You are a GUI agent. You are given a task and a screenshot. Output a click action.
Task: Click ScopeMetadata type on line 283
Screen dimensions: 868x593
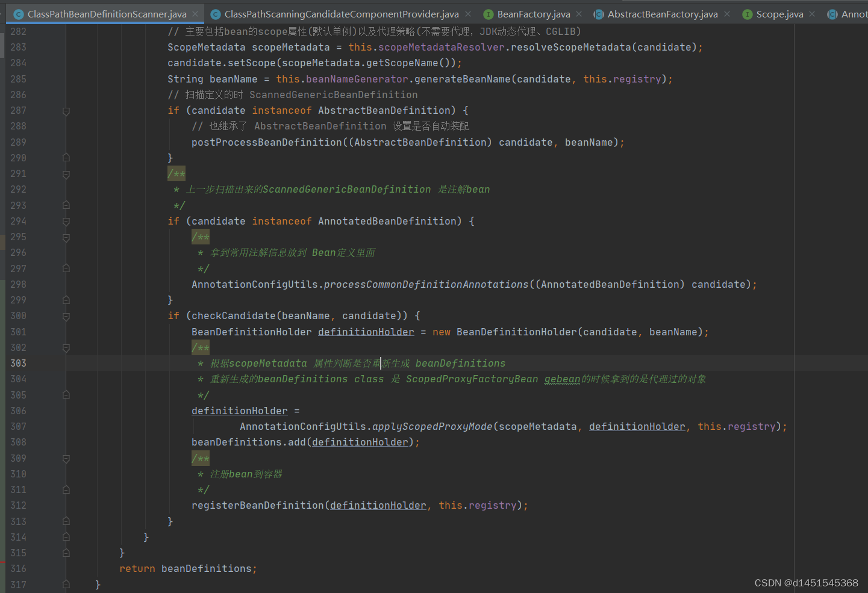[x=207, y=47]
